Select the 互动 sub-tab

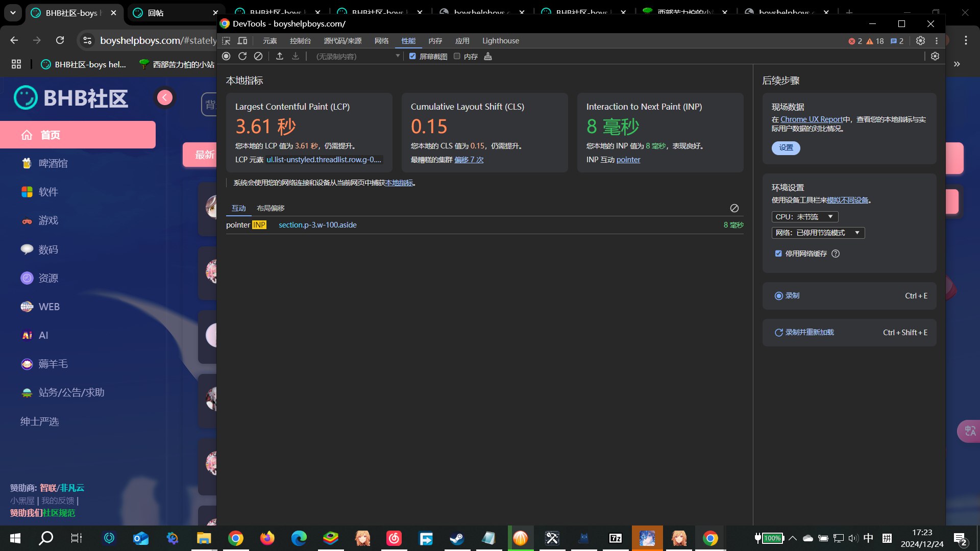239,208
